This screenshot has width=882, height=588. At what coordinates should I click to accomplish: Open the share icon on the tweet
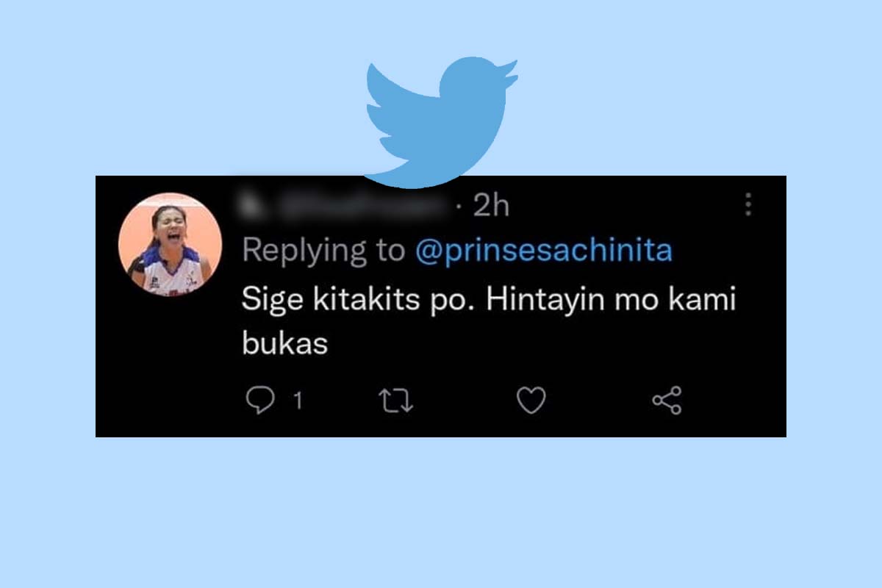pos(667,401)
